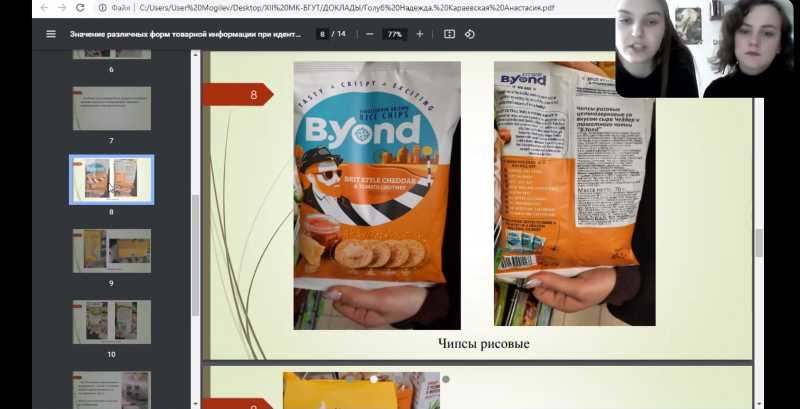Rotate the document with the rotate icon

pos(469,34)
